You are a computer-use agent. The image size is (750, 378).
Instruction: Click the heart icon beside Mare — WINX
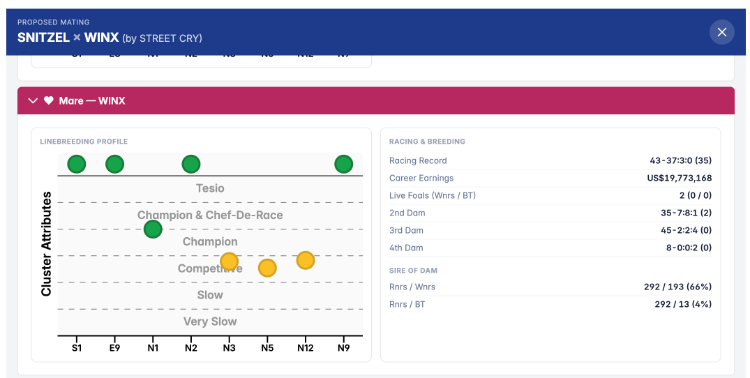[48, 100]
